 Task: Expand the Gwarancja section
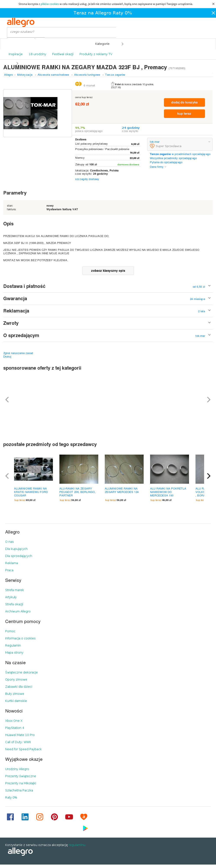pyautogui.click(x=108, y=298)
